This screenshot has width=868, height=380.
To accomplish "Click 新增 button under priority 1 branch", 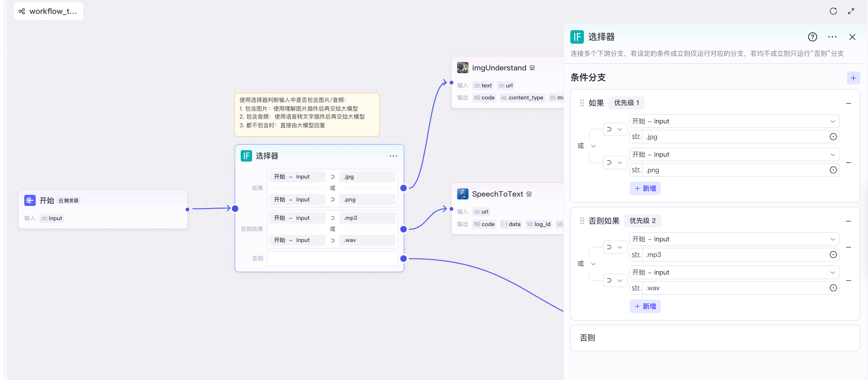I will click(x=645, y=188).
